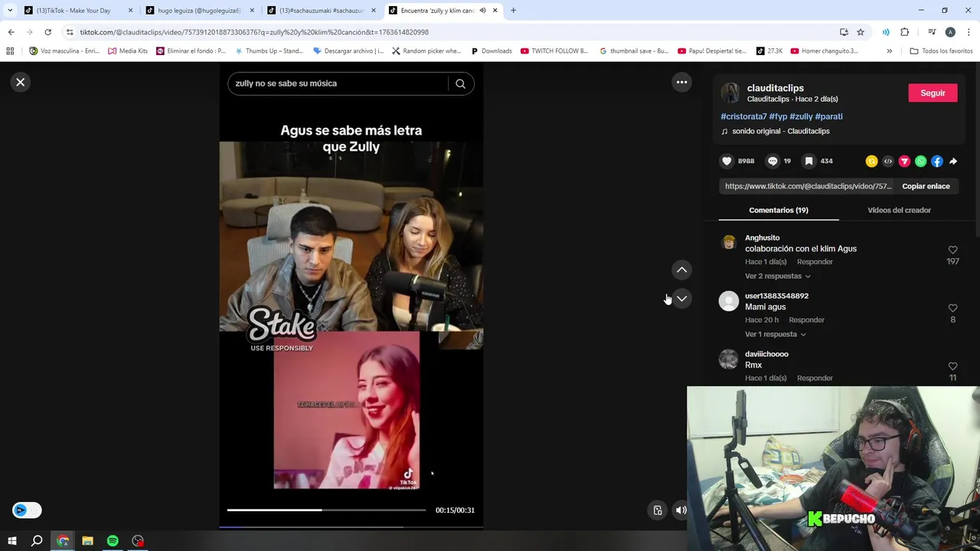
Task: Share the video on WhatsApp
Action: pos(920,161)
